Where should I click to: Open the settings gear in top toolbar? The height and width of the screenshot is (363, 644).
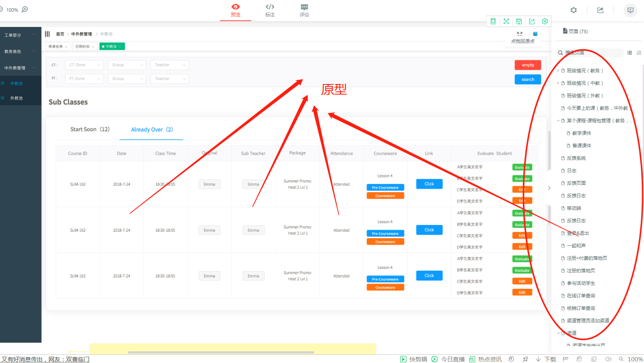[x=573, y=10]
